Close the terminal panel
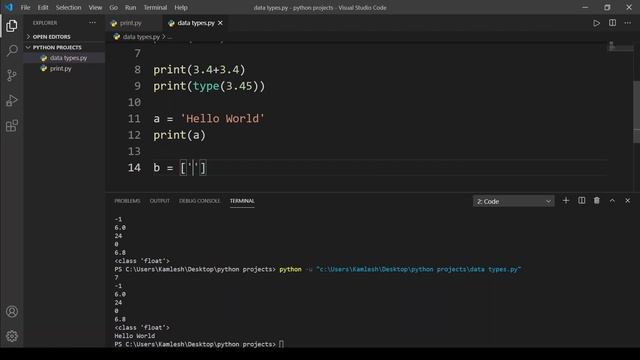 (628, 201)
